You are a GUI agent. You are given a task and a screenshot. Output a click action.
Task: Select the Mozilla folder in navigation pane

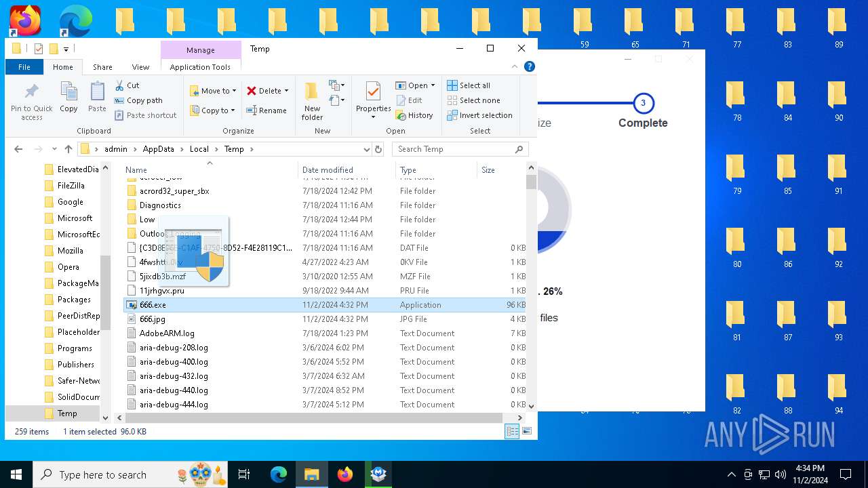tap(70, 251)
